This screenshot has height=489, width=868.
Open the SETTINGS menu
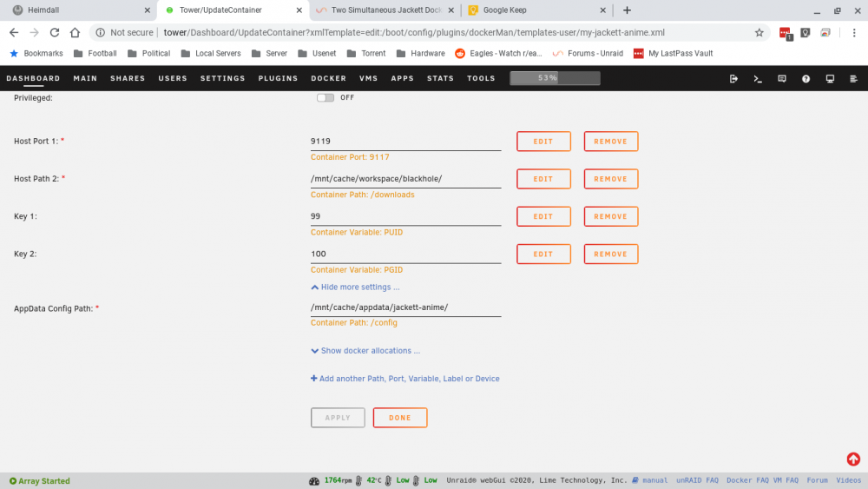[x=222, y=79]
